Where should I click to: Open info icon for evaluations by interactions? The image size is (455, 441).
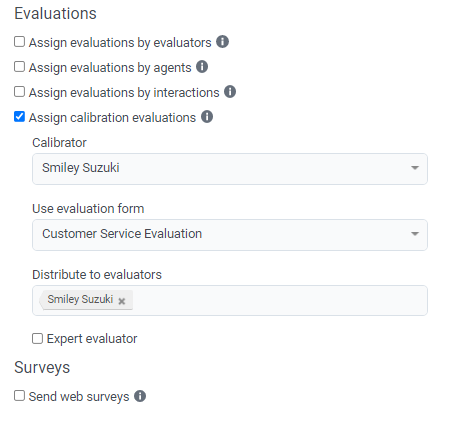[x=230, y=92]
